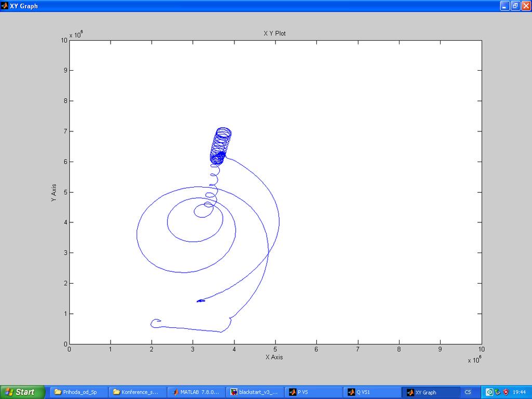
Task: Click the x 10^6 exponent below the x-axis
Action: (475, 360)
